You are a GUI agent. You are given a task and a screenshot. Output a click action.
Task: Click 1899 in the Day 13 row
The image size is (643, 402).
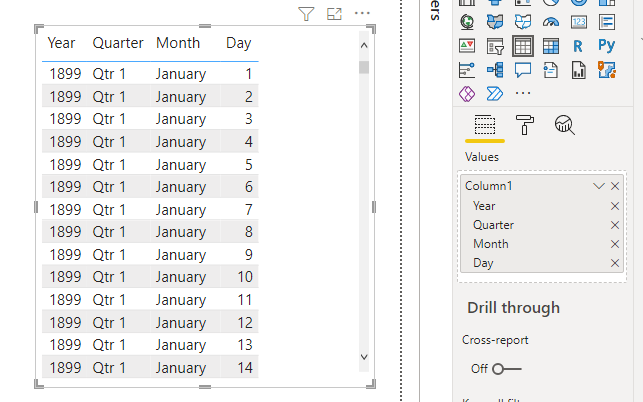(x=65, y=345)
